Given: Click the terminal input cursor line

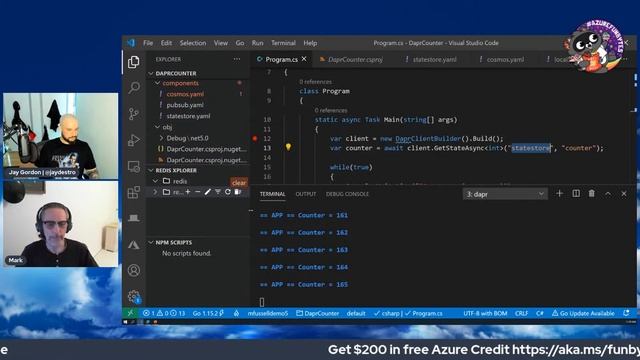Looking at the screenshot, I should 262,302.
